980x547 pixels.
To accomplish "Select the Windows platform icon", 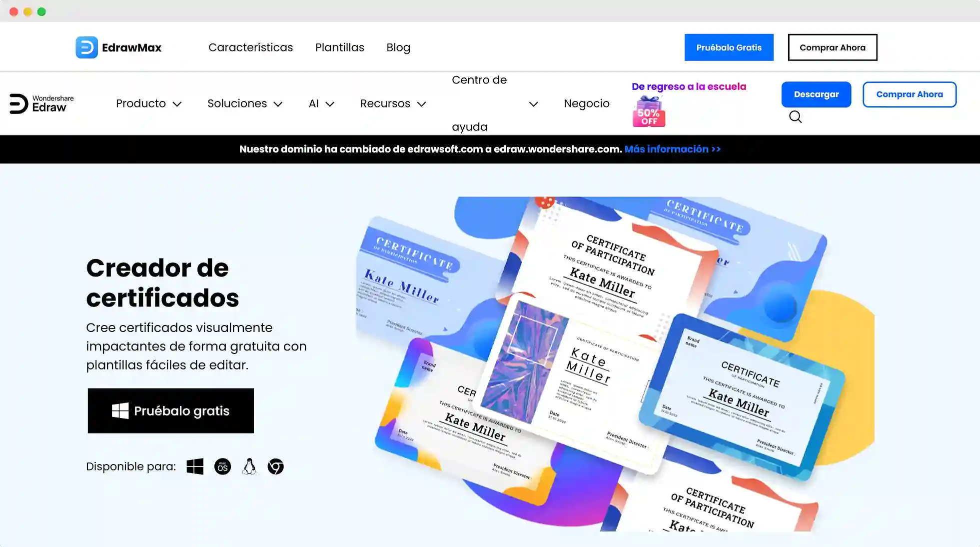I will coord(195,466).
